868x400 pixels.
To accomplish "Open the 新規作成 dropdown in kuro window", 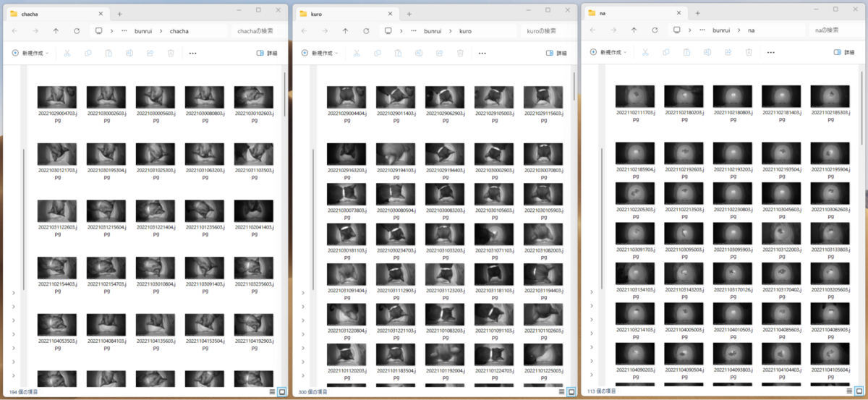I will [320, 53].
